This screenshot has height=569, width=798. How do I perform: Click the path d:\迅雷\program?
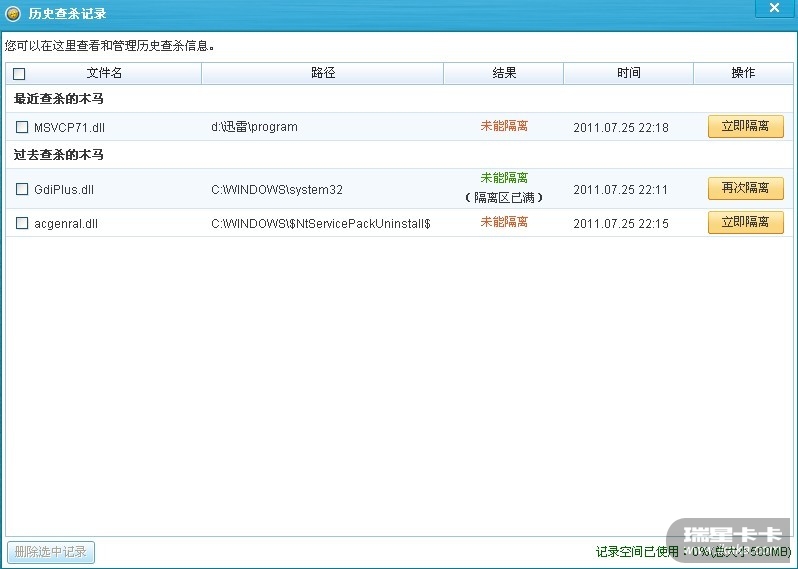click(254, 127)
